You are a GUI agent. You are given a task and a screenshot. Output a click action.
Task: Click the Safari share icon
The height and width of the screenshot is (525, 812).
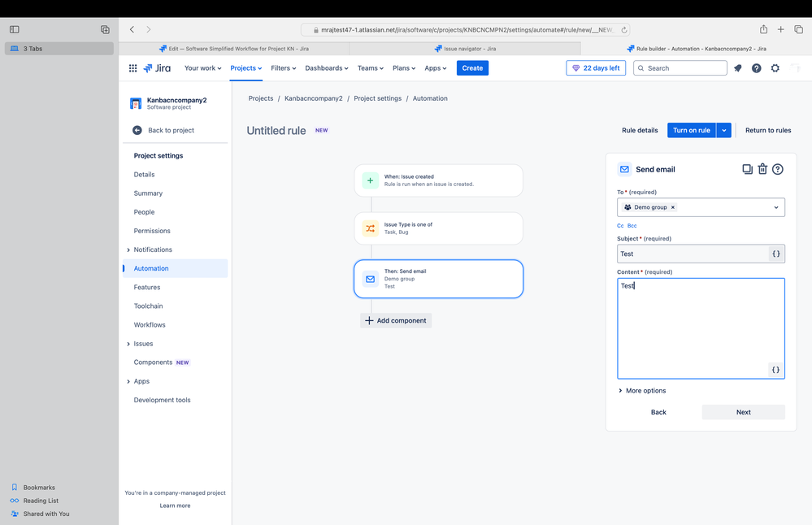pos(763,29)
